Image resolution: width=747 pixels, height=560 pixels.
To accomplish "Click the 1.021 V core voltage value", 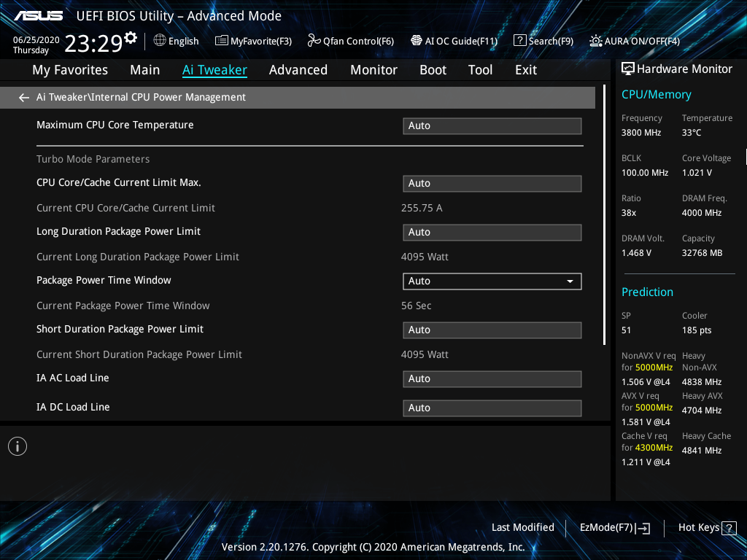I will click(697, 173).
